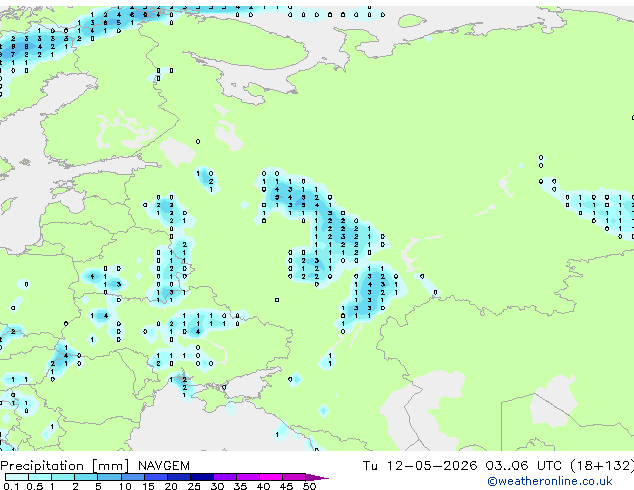
Task: Click the 'Precipitation [mm]' legend title
Action: point(65,466)
